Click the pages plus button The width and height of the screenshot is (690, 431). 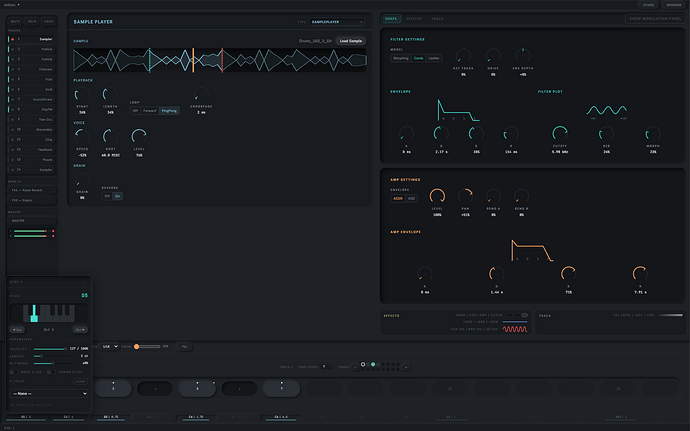tap(406, 367)
